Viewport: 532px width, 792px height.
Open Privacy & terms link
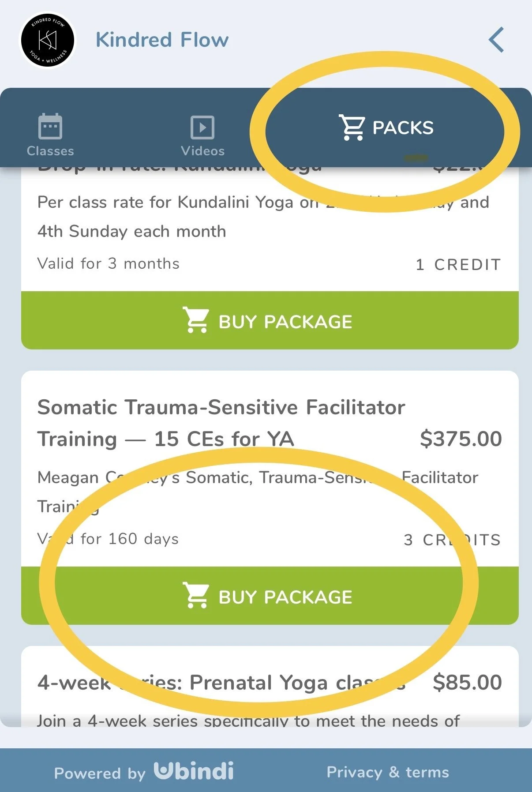(388, 772)
